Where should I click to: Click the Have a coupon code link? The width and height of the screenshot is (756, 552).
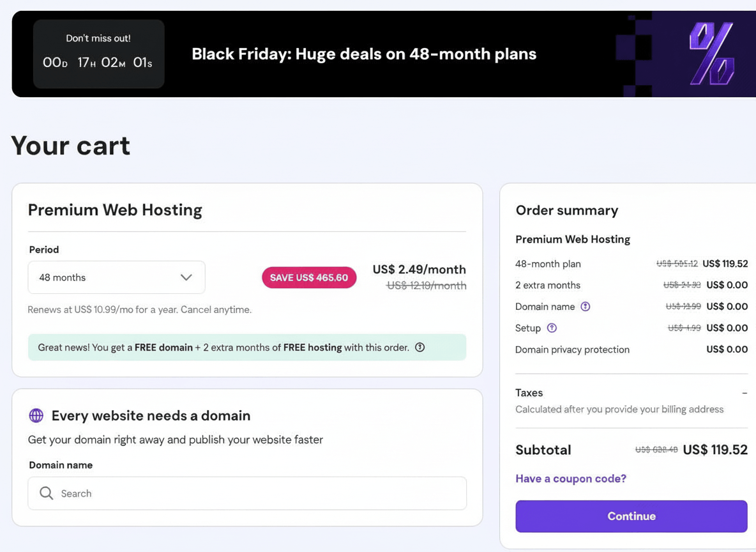(x=570, y=478)
